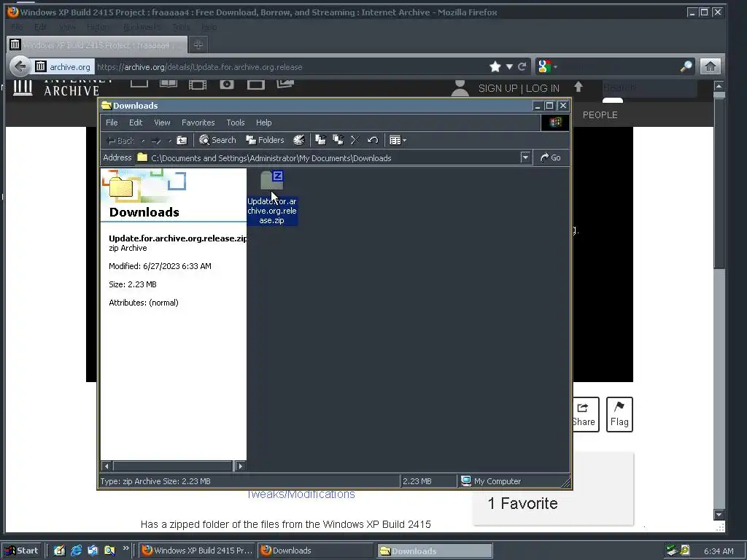This screenshot has height=560, width=747.
Task: Open the Favorites menu in Downloads window
Action: tap(198, 122)
